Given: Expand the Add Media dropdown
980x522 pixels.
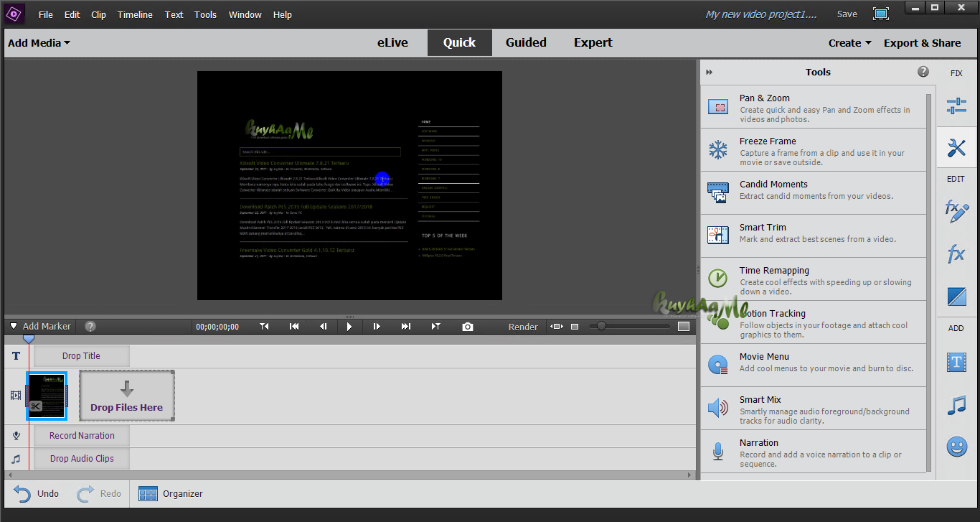Looking at the screenshot, I should click(39, 43).
